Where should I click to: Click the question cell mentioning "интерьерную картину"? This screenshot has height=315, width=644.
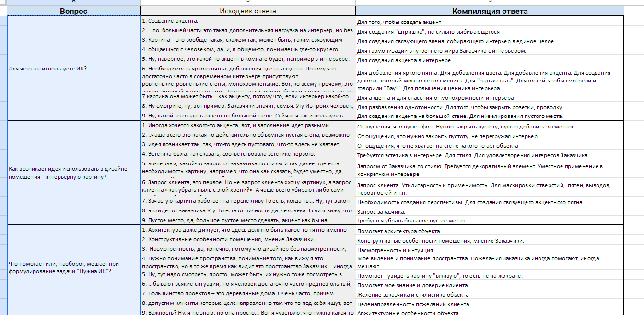click(74, 173)
